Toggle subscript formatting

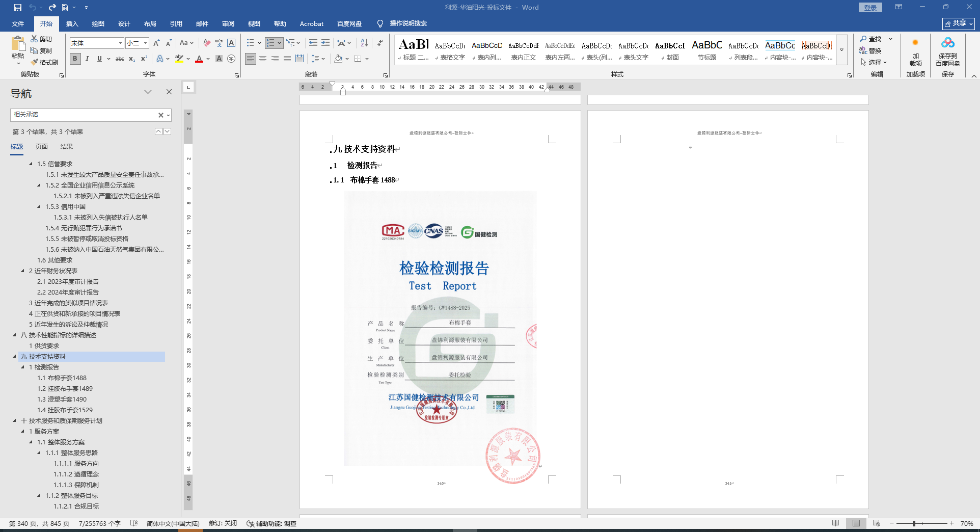[x=132, y=59]
